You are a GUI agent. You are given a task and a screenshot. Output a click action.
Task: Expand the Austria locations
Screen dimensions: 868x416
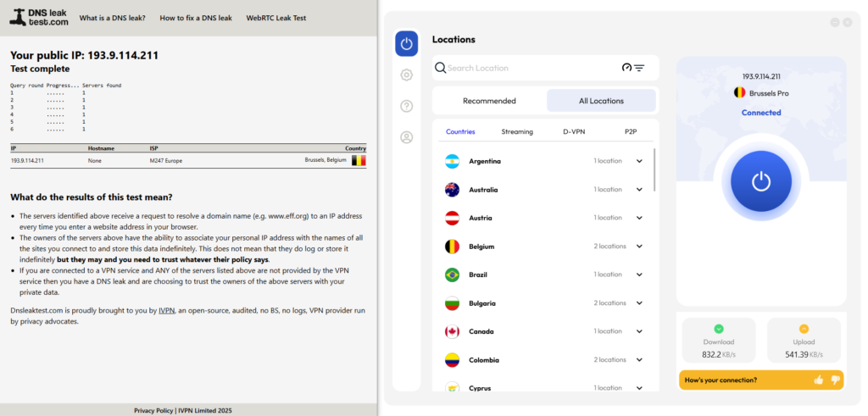[x=639, y=218]
